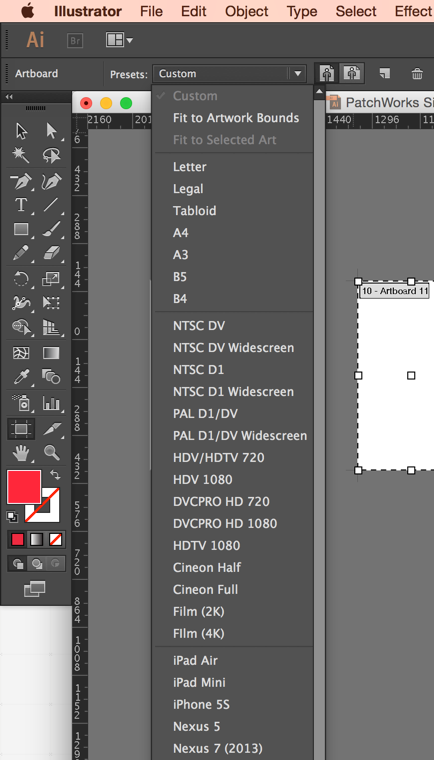Screen dimensions: 434x760
Task: Select the Hand tool
Action: (21, 453)
